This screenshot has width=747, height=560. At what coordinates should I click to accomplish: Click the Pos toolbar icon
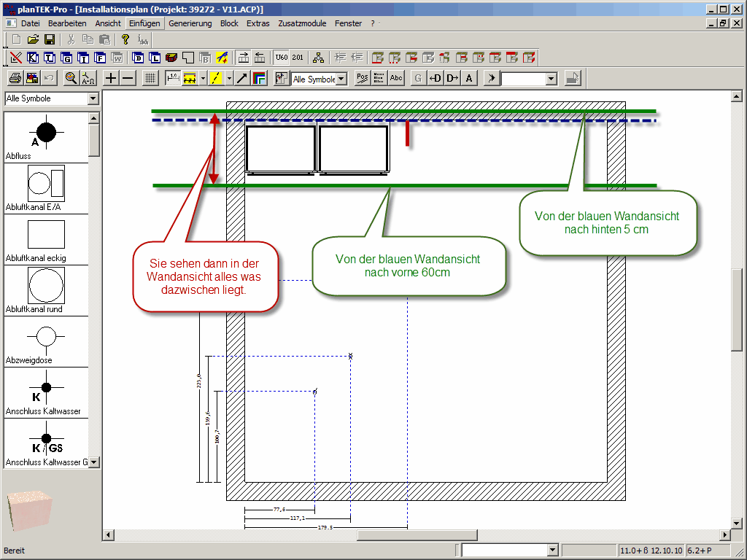pos(362,78)
